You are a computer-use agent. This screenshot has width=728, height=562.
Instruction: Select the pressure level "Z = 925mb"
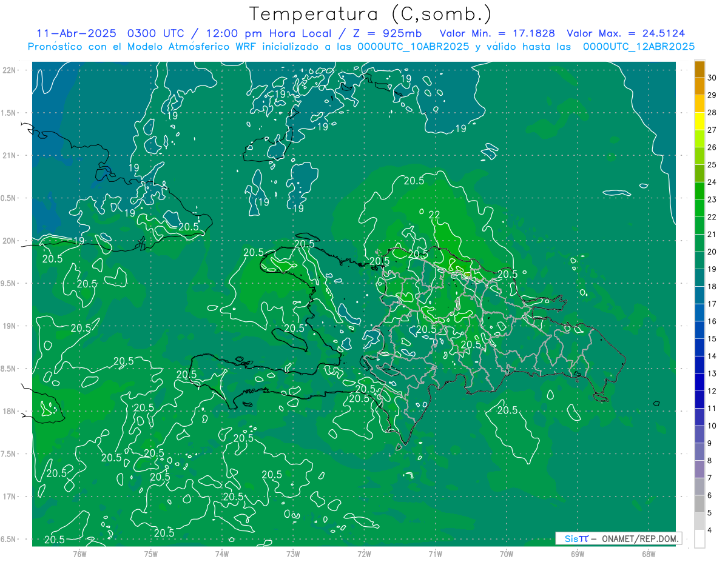(x=388, y=33)
